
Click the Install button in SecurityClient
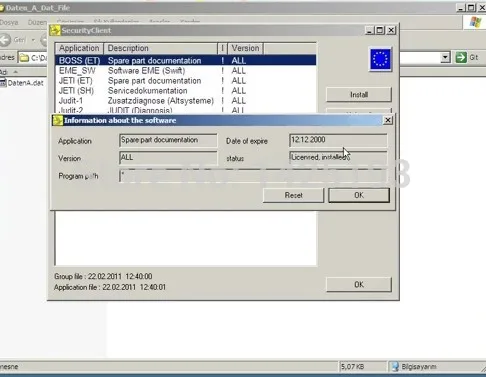point(359,95)
